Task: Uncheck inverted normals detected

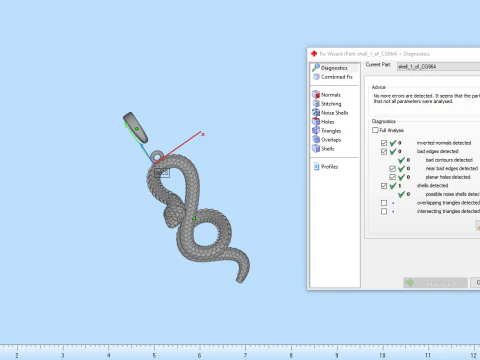Action: [x=384, y=143]
